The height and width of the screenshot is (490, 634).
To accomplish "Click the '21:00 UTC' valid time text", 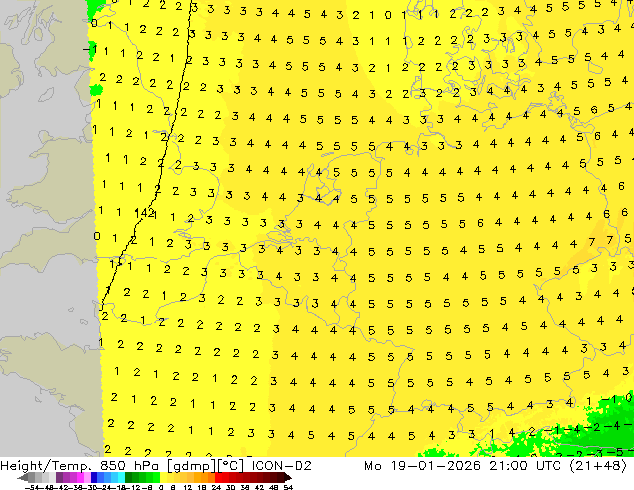I will pos(525,466).
